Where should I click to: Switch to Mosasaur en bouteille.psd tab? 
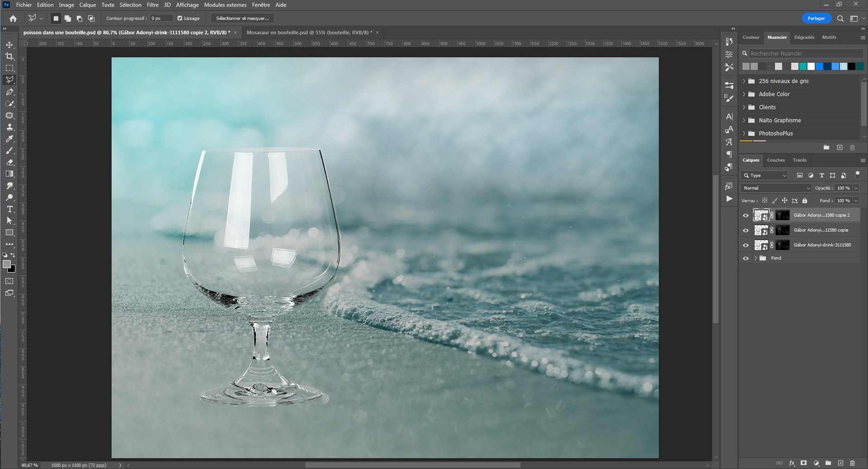(x=309, y=33)
